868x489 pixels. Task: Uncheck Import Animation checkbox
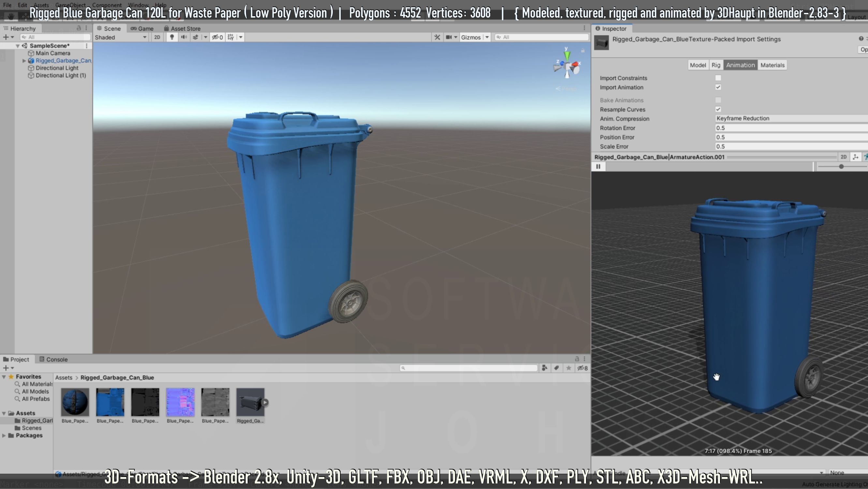tap(718, 87)
